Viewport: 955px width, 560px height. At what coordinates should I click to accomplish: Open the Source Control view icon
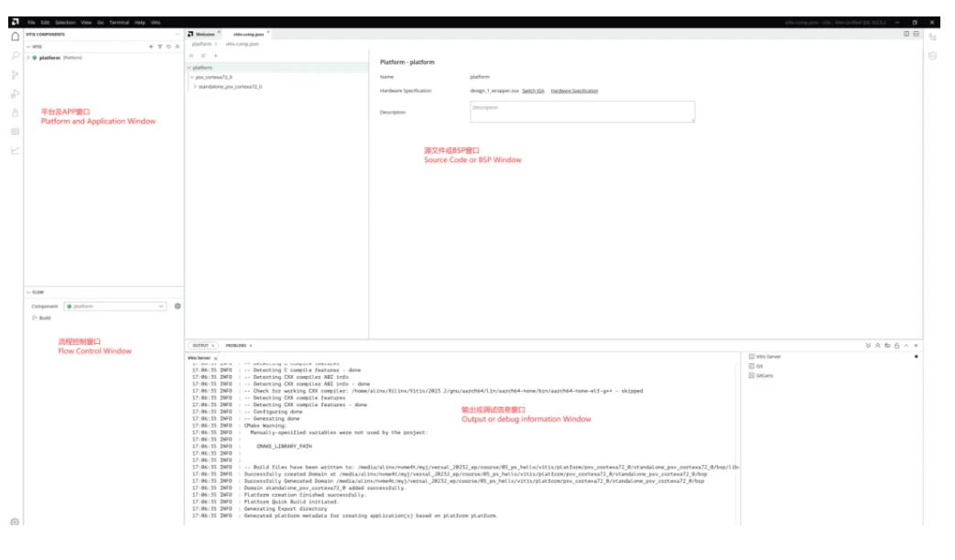click(x=15, y=74)
